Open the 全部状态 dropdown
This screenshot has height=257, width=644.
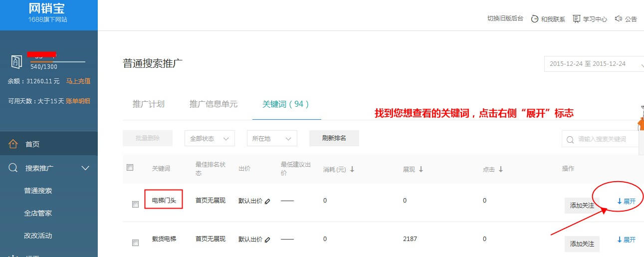click(x=210, y=138)
